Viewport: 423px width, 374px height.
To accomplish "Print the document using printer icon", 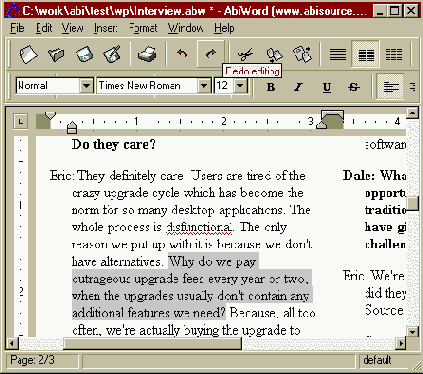I will coord(147,54).
